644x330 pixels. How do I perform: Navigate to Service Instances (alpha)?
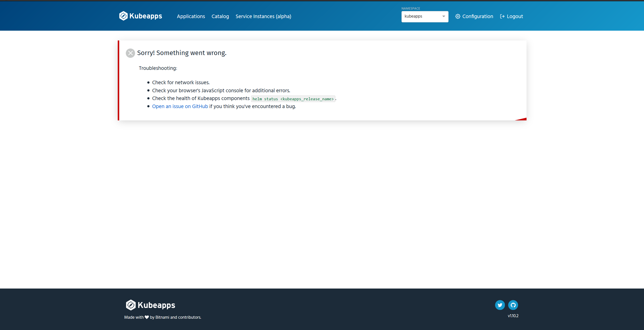click(x=263, y=16)
